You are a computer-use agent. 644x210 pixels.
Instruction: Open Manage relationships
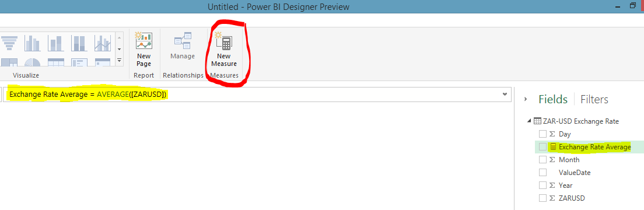tap(183, 45)
